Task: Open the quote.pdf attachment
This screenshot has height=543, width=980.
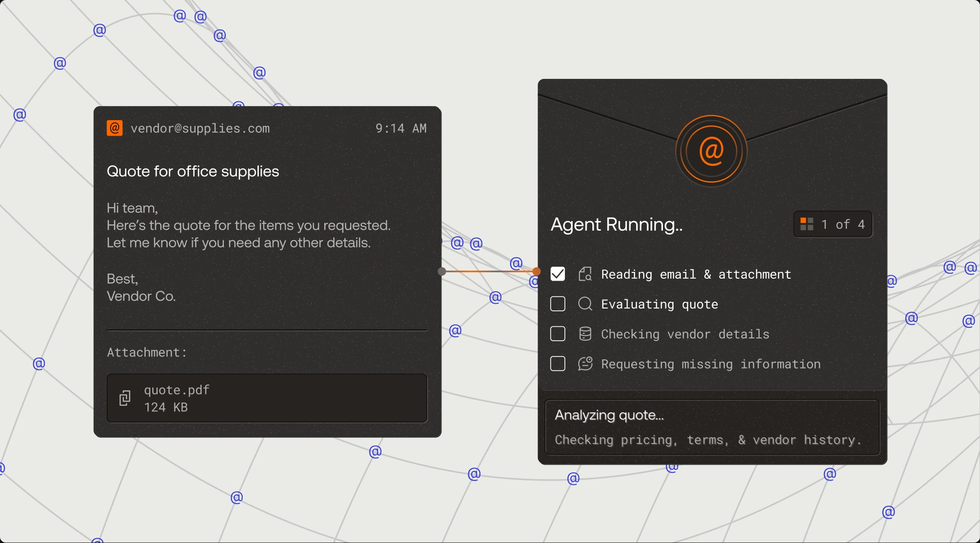Action: click(267, 398)
